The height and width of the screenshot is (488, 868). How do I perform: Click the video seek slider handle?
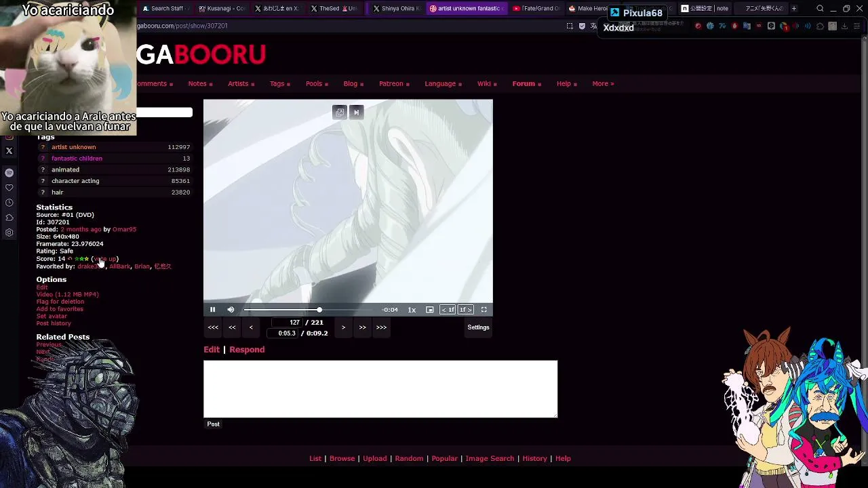coord(319,310)
